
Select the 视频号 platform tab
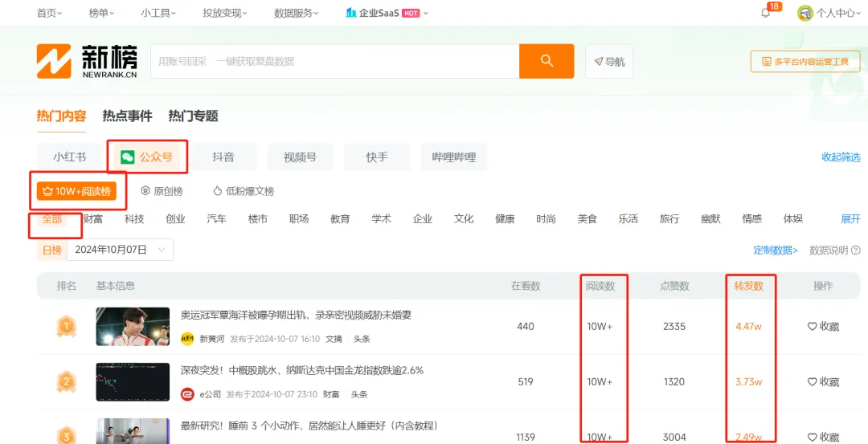[x=300, y=157]
